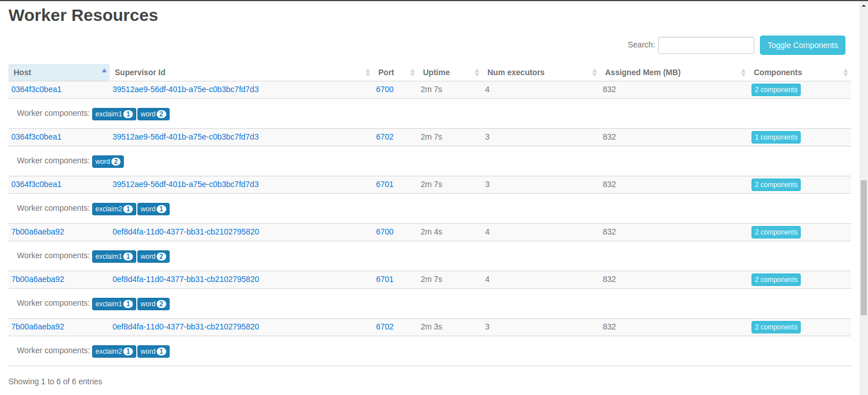Click the Uptime column sort icon
868x395 pixels.
(477, 72)
